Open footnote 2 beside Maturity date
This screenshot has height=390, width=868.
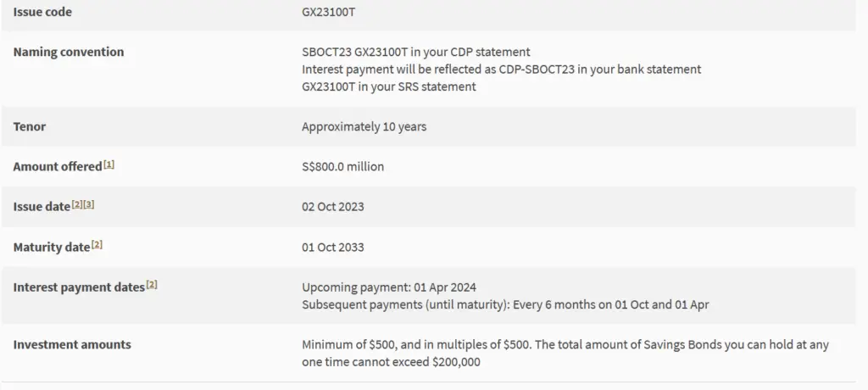coord(97,244)
